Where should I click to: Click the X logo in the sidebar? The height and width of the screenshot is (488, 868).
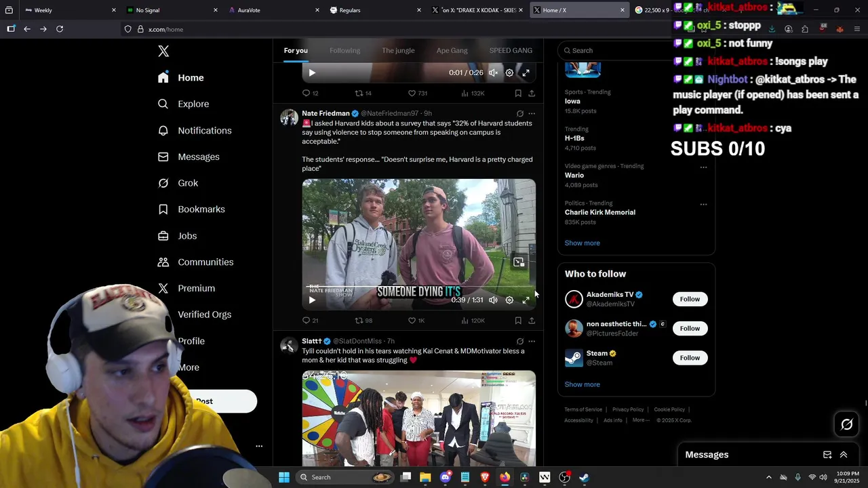[163, 52]
